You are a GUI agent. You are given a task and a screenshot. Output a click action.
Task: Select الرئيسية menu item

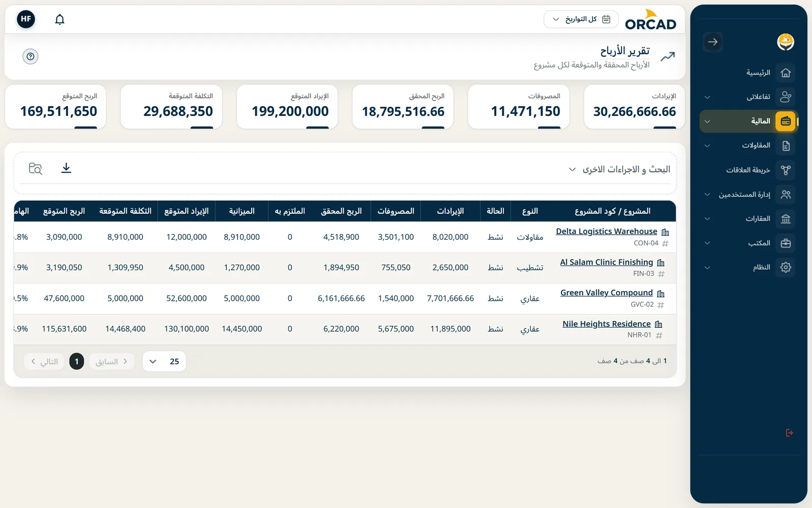(x=758, y=73)
